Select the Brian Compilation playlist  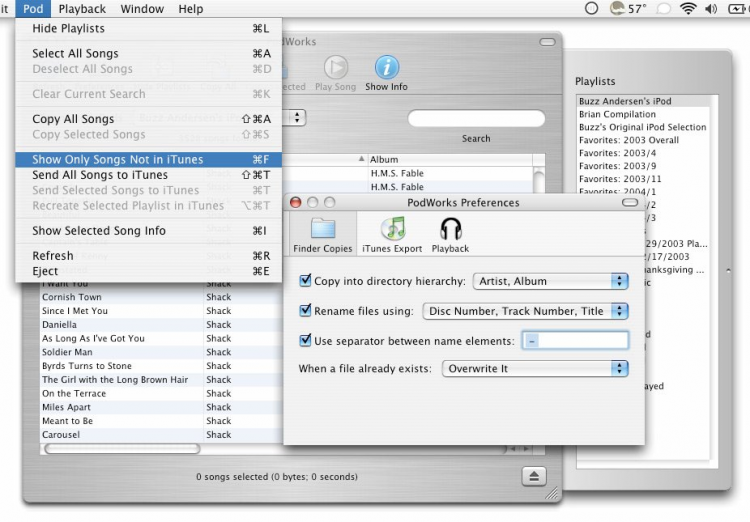pos(642,114)
